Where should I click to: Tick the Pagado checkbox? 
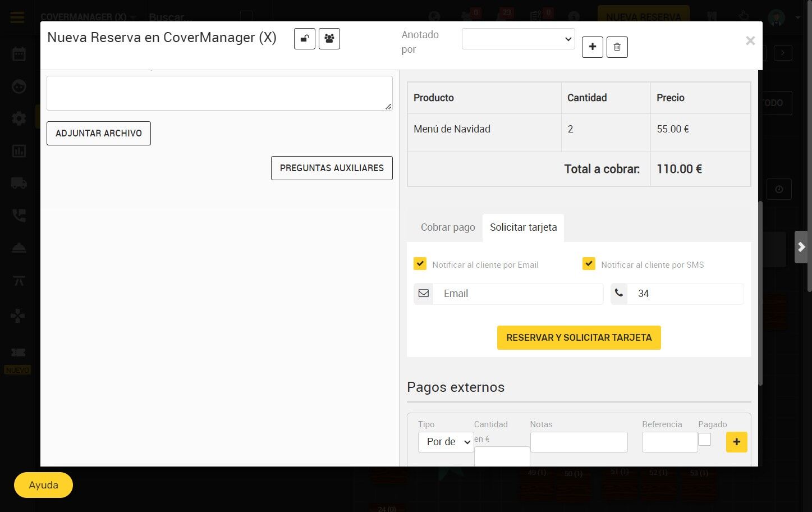(x=705, y=439)
